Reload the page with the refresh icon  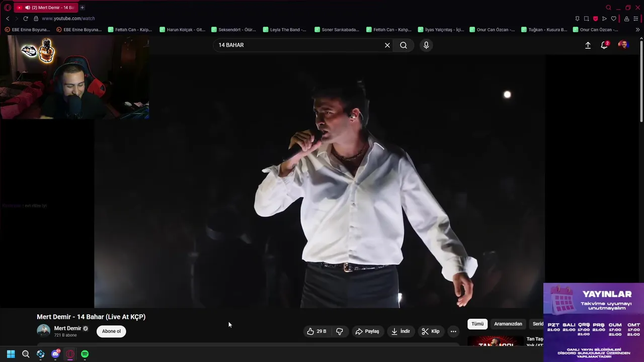pyautogui.click(x=26, y=19)
